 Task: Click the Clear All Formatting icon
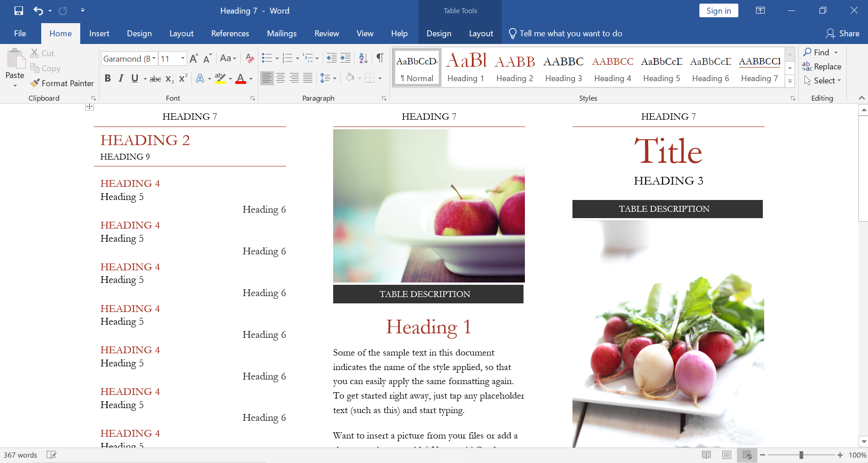249,58
